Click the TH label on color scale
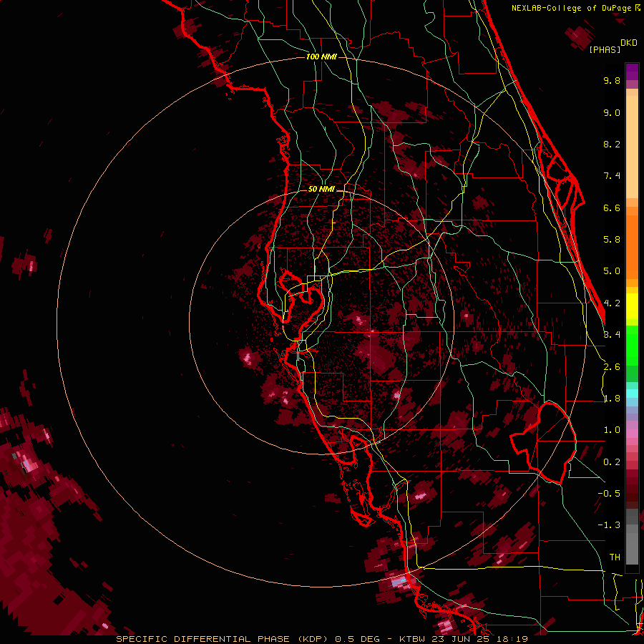Image resolution: width=644 pixels, height=644 pixels. click(615, 557)
